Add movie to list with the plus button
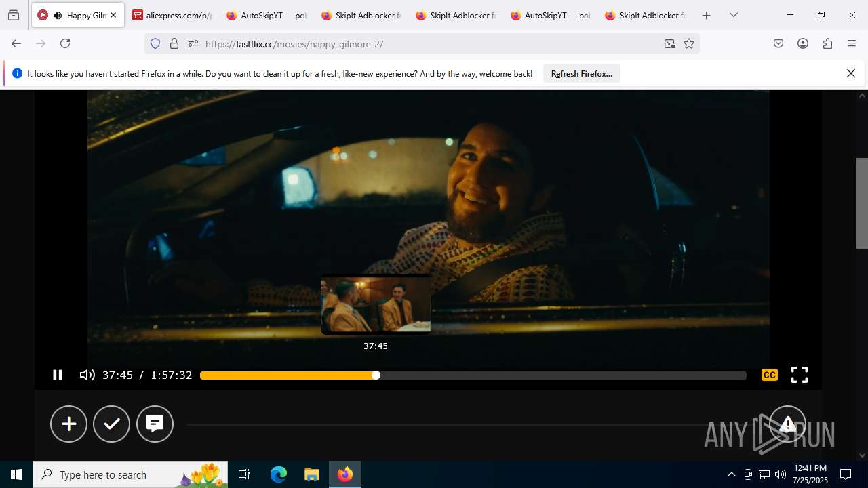Viewport: 868px width, 488px height. click(68, 424)
